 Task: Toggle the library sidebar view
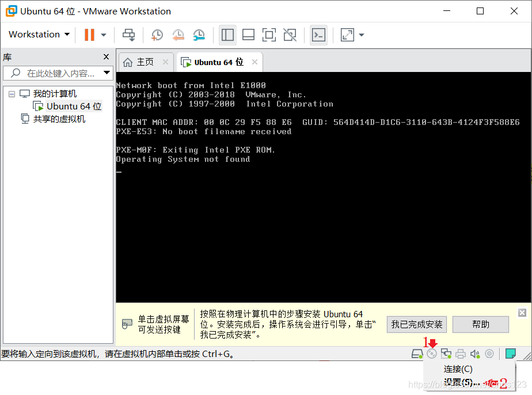point(227,35)
